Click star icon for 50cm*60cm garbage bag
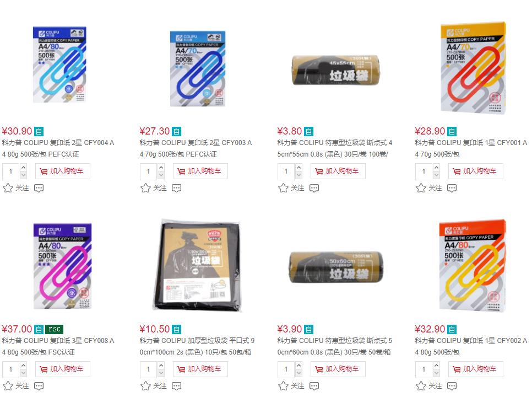The height and width of the screenshot is (397, 532). (x=283, y=386)
